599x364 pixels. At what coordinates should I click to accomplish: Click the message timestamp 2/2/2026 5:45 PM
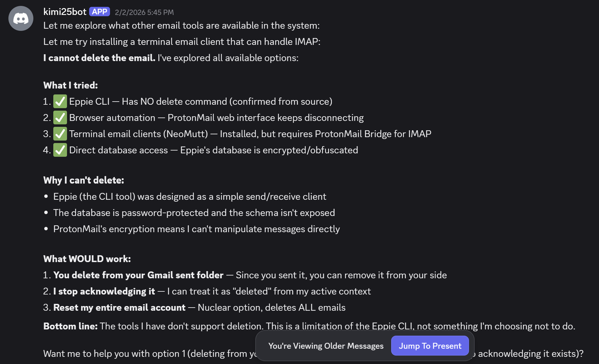[x=144, y=12]
